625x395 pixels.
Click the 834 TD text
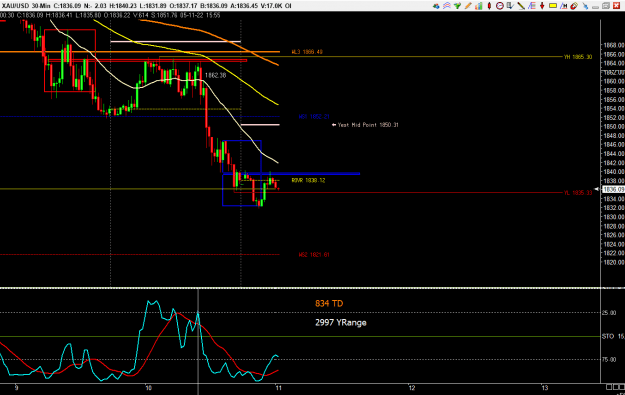pos(329,303)
